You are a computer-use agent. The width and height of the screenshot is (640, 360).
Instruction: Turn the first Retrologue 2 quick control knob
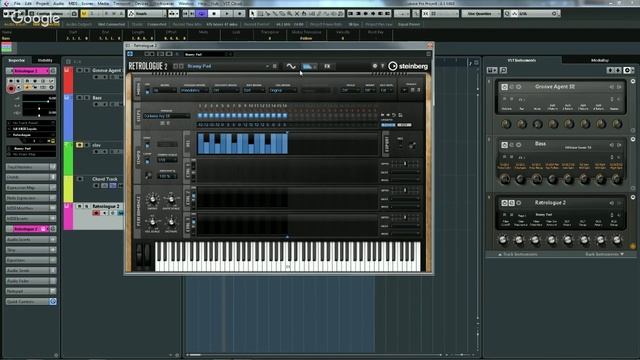tap(503, 240)
